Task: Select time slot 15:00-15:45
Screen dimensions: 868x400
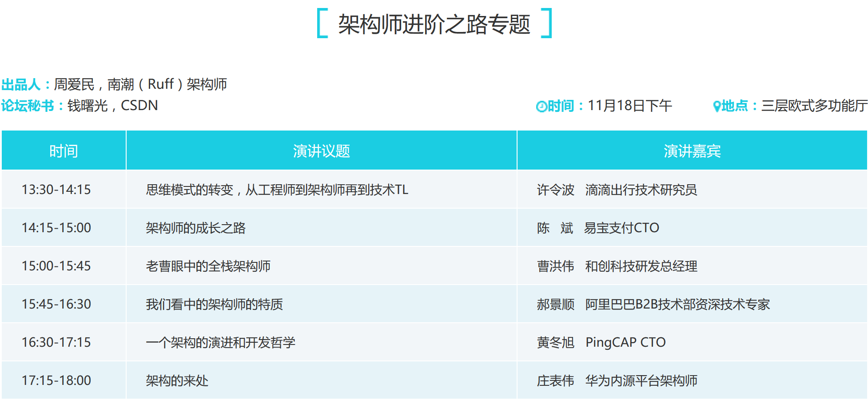Action: pos(56,266)
